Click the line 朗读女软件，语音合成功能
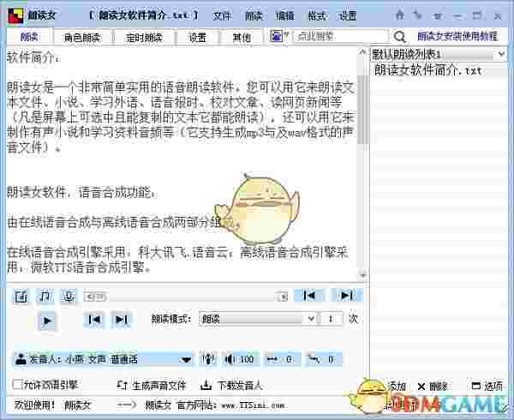Viewport: 514px width, 420px height. point(81,193)
